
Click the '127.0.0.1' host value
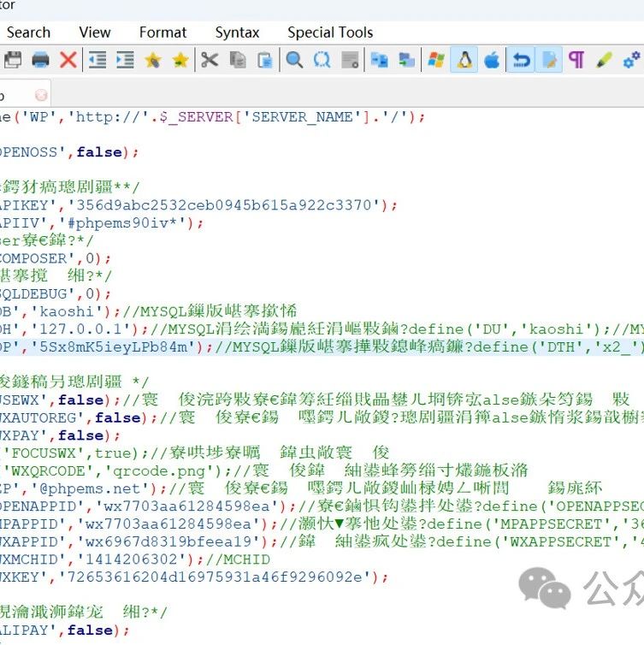tap(80, 329)
